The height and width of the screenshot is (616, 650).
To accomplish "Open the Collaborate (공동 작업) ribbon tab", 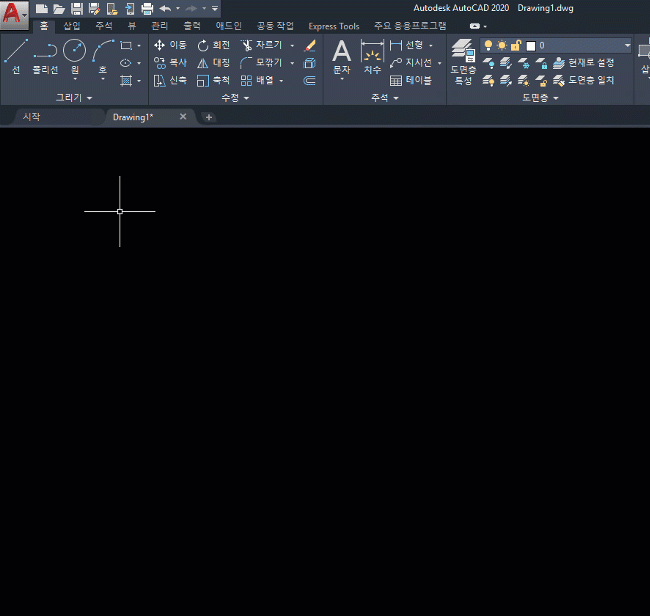I will pyautogui.click(x=275, y=26).
